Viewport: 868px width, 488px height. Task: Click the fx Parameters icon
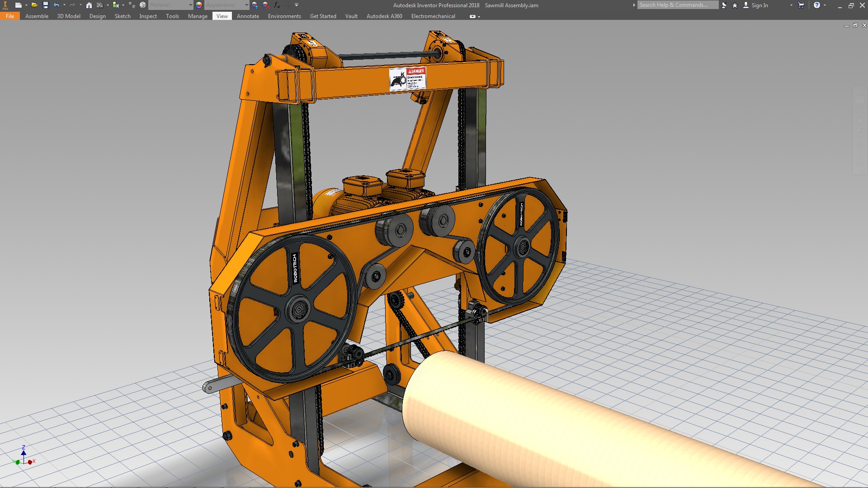coord(277,5)
